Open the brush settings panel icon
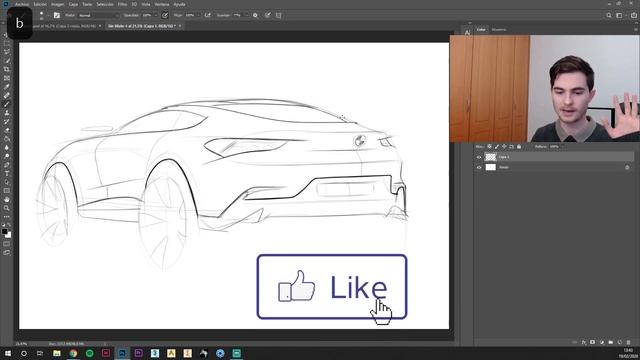Viewport: 640px width, 360px height. tap(57, 15)
